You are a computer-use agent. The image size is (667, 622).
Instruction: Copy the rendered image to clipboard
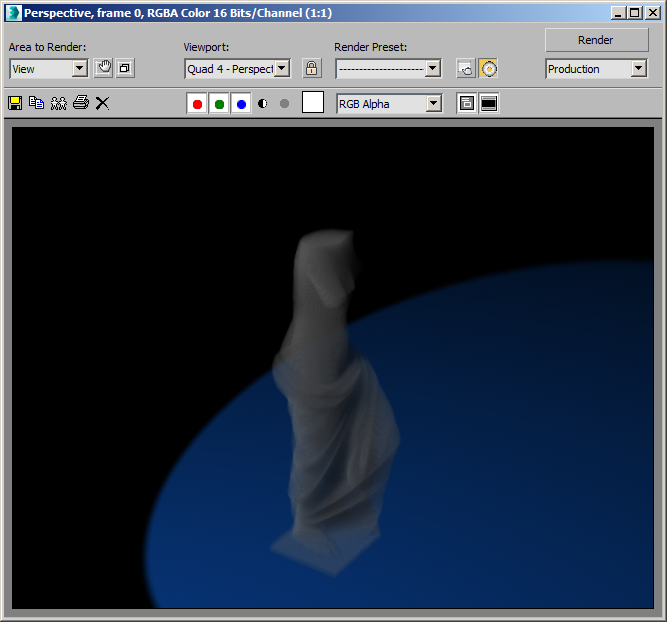(x=37, y=103)
